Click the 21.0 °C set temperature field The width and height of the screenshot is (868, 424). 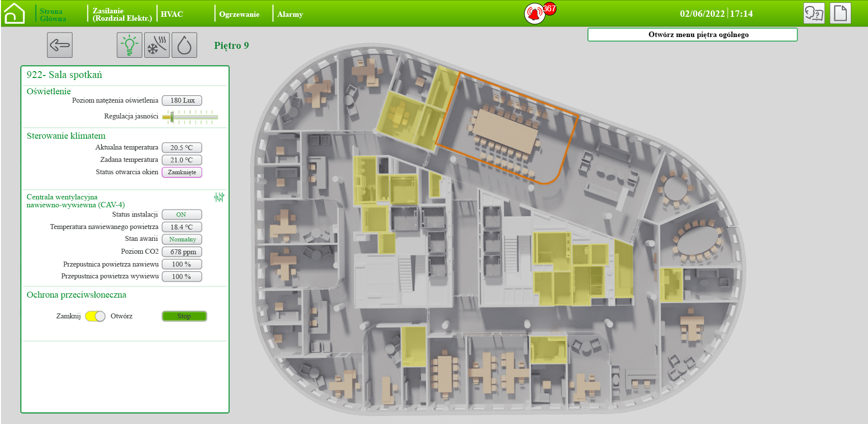pos(182,160)
